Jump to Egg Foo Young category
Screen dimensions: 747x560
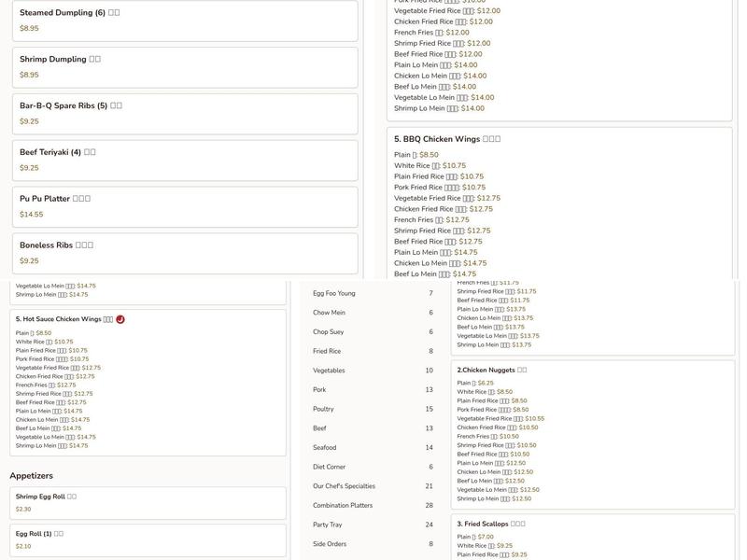point(373,293)
